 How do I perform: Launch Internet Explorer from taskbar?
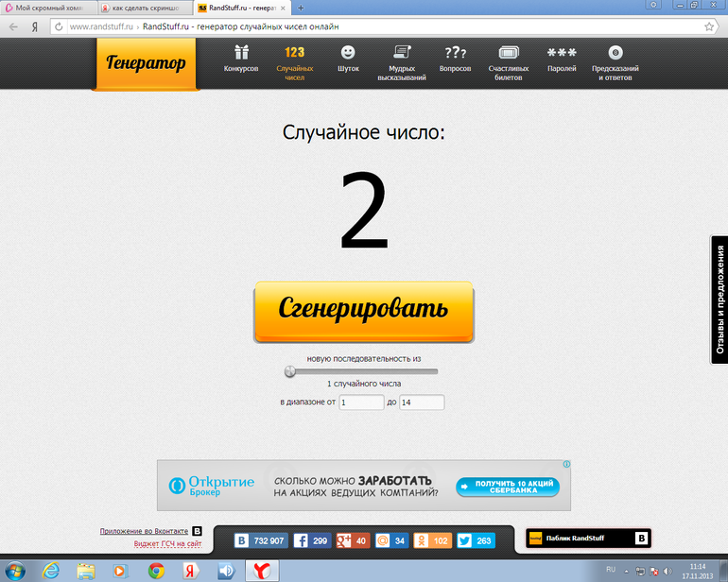[x=51, y=571]
